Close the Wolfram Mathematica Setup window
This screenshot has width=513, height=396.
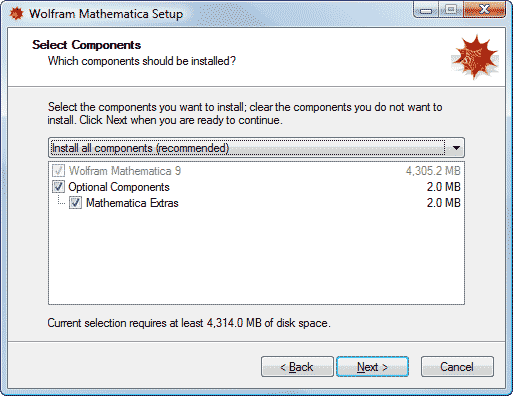point(484,10)
